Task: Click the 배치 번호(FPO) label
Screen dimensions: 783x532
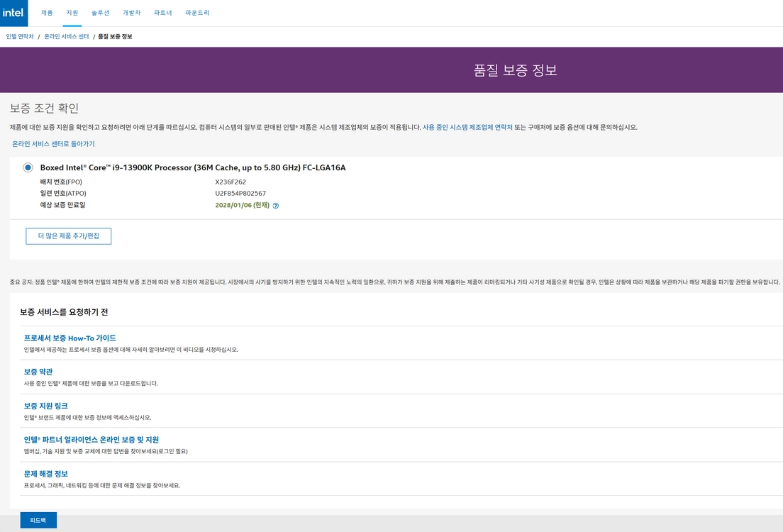Action: [61, 182]
